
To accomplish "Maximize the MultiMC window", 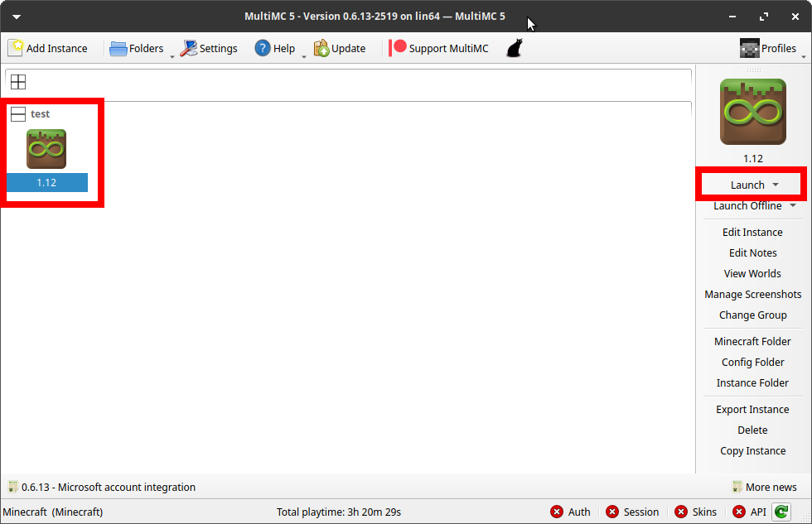I will [764, 17].
